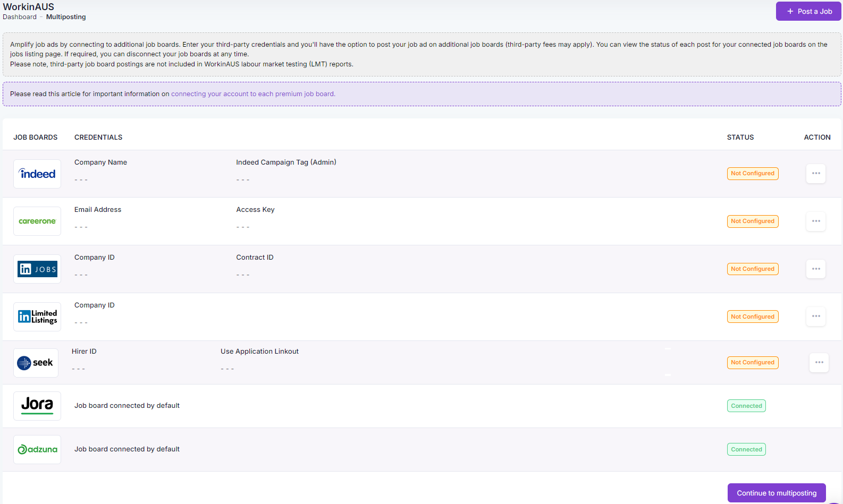Click the Multiposting breadcrumb
Screen dimensions: 843x504
(66, 17)
